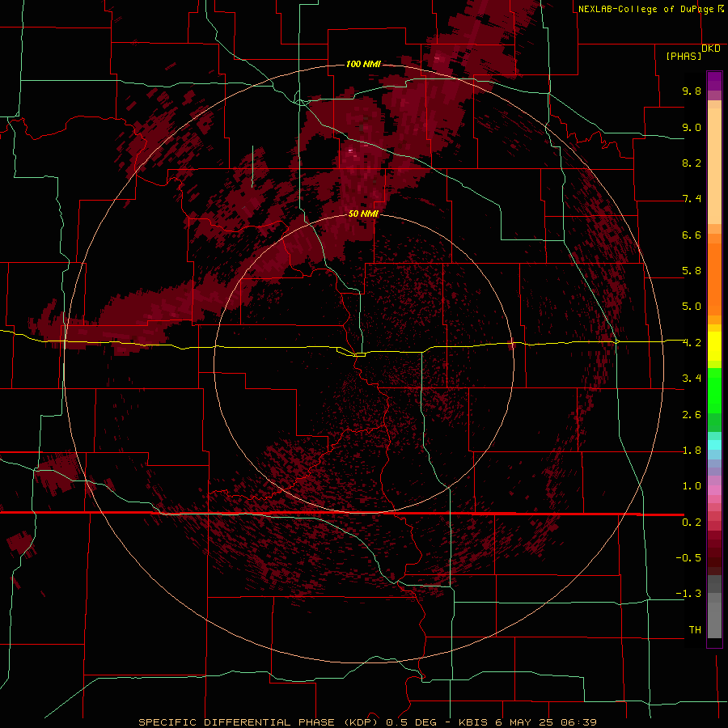Image resolution: width=728 pixels, height=728 pixels.
Task: Select the cyan segment of the color bar
Action: [x=714, y=445]
